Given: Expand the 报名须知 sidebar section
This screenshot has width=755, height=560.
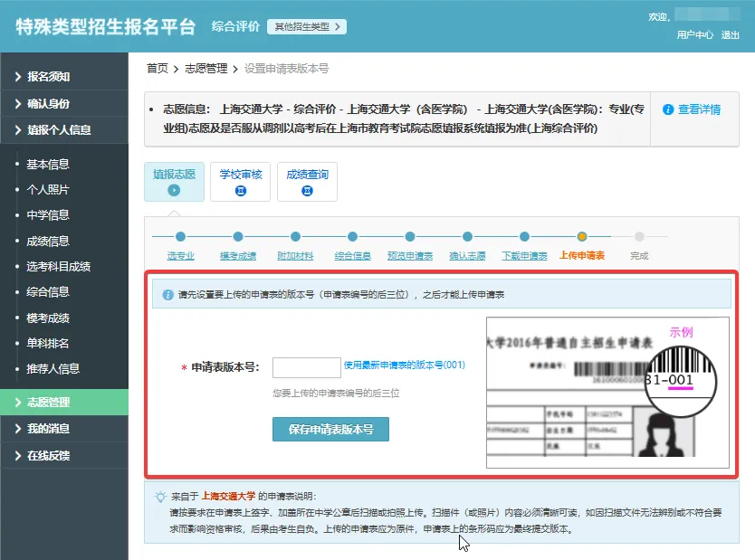Looking at the screenshot, I should click(x=63, y=77).
